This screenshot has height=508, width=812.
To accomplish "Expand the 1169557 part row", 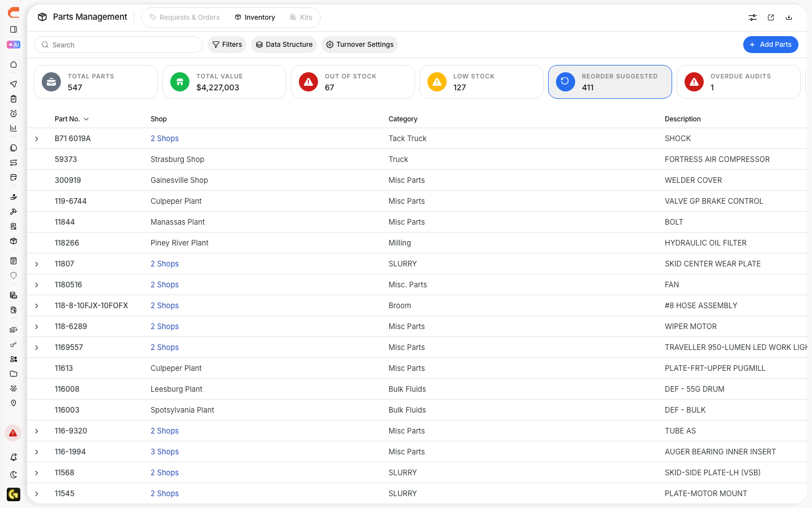I will click(x=37, y=348).
